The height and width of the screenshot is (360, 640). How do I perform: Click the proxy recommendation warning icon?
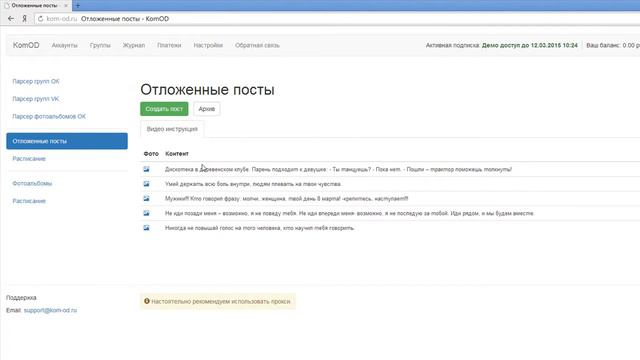(x=147, y=301)
